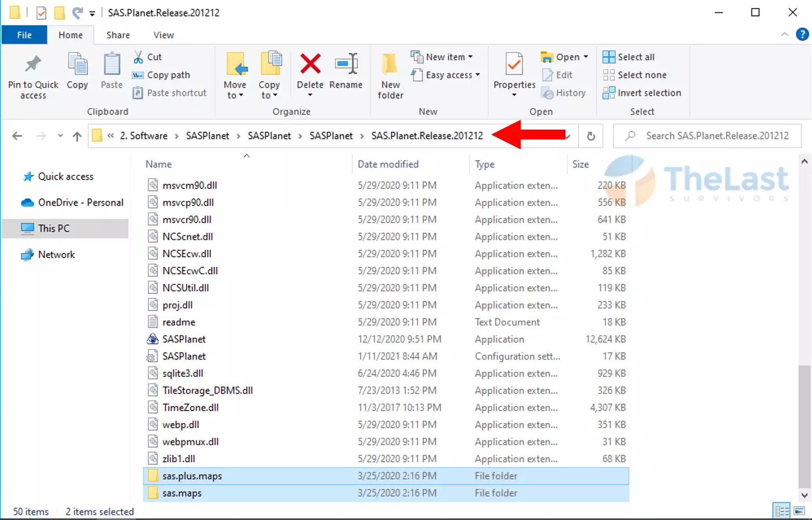
Task: Open the File menu tab
Action: [24, 35]
